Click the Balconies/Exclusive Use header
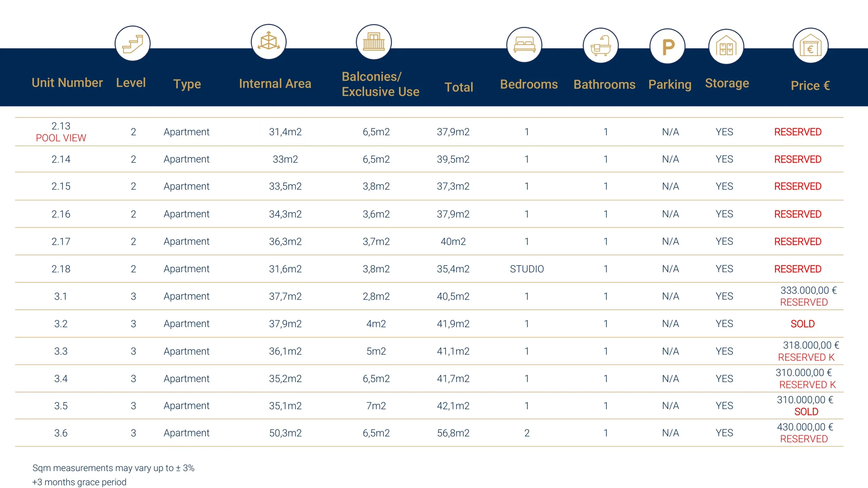The width and height of the screenshot is (868, 488). click(x=381, y=84)
